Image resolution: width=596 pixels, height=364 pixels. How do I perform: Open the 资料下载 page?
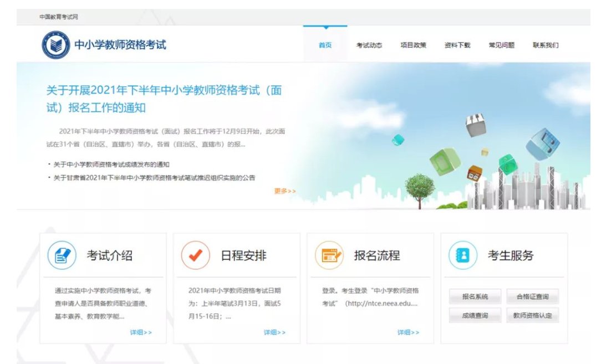(x=456, y=44)
